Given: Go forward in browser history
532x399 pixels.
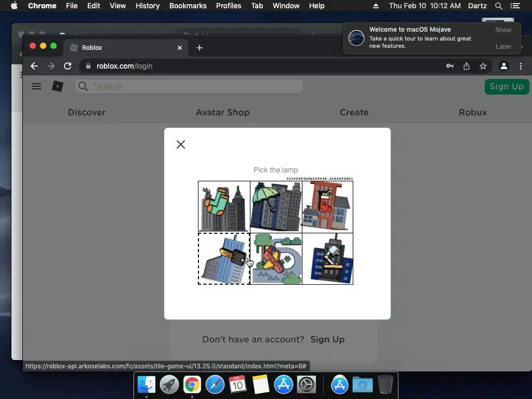Looking at the screenshot, I should click(51, 66).
